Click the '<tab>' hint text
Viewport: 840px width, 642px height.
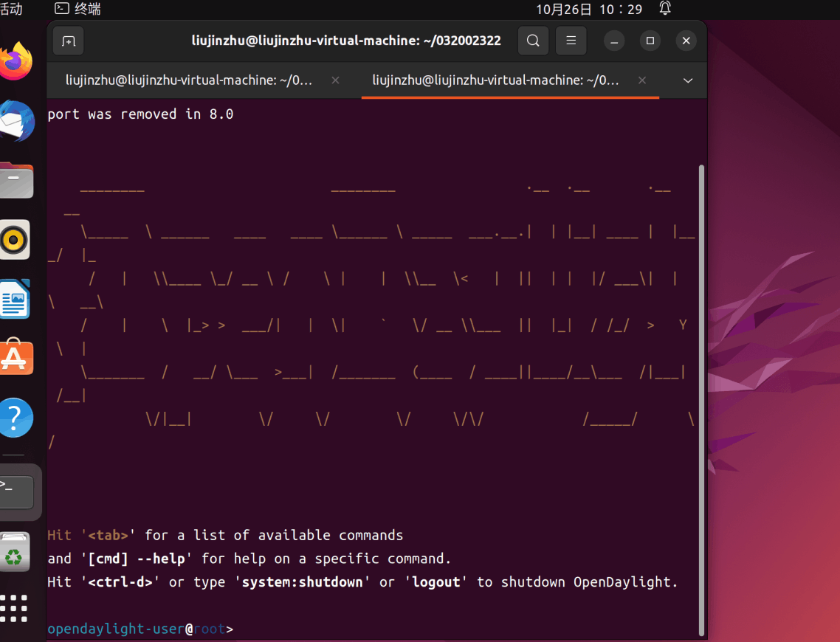pyautogui.click(x=108, y=536)
